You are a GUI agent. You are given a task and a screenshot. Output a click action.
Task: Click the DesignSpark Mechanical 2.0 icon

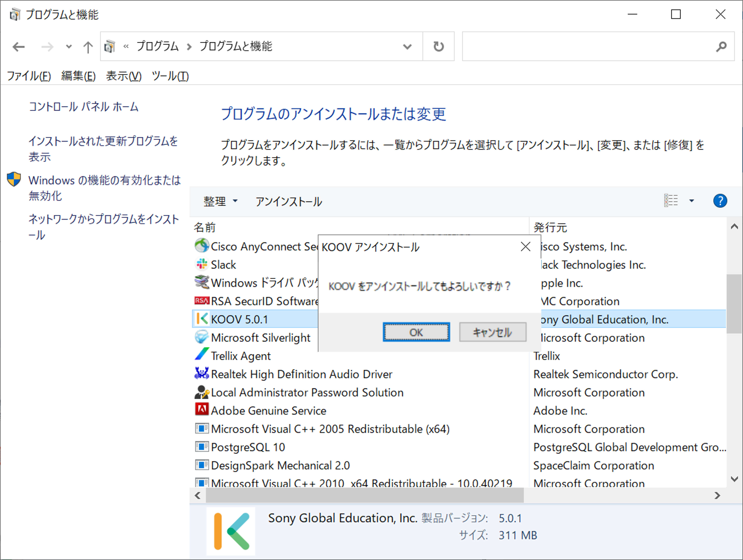click(x=202, y=465)
